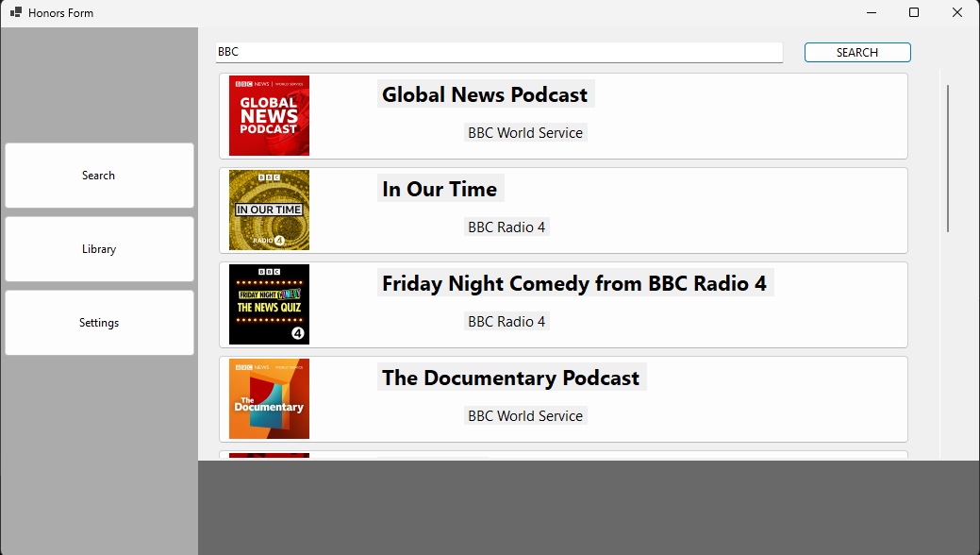Minimize the Honors Form window
The height and width of the screenshot is (555, 980).
(x=872, y=12)
